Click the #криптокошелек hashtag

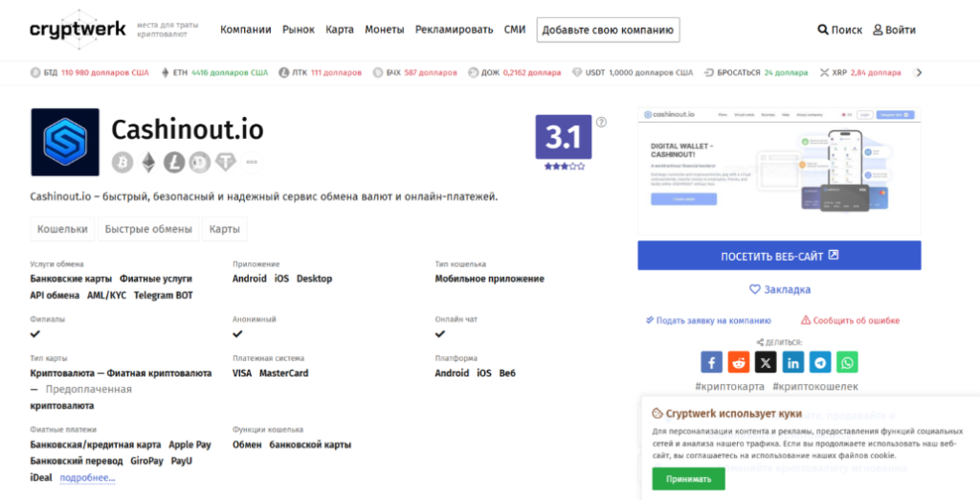click(815, 387)
